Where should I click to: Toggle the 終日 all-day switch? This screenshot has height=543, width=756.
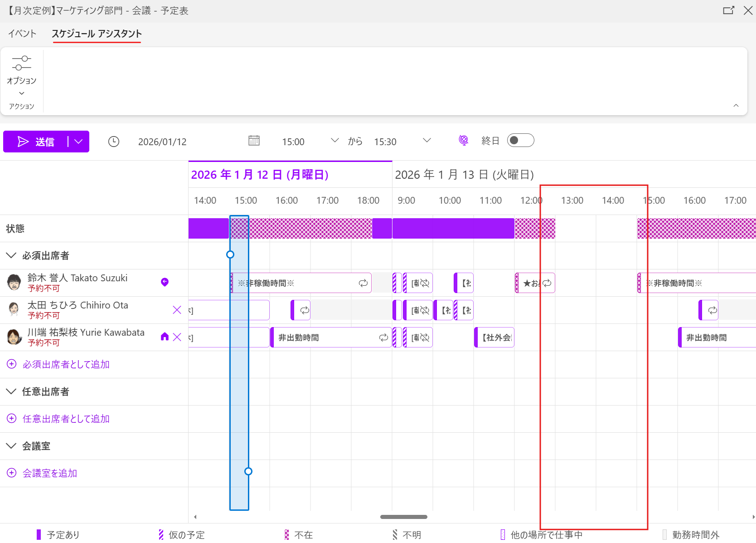click(x=520, y=141)
